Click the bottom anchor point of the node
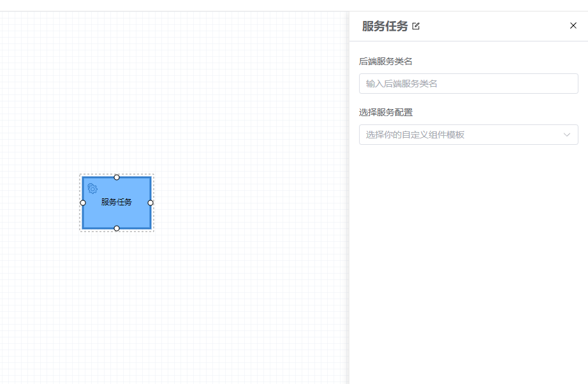 [117, 228]
